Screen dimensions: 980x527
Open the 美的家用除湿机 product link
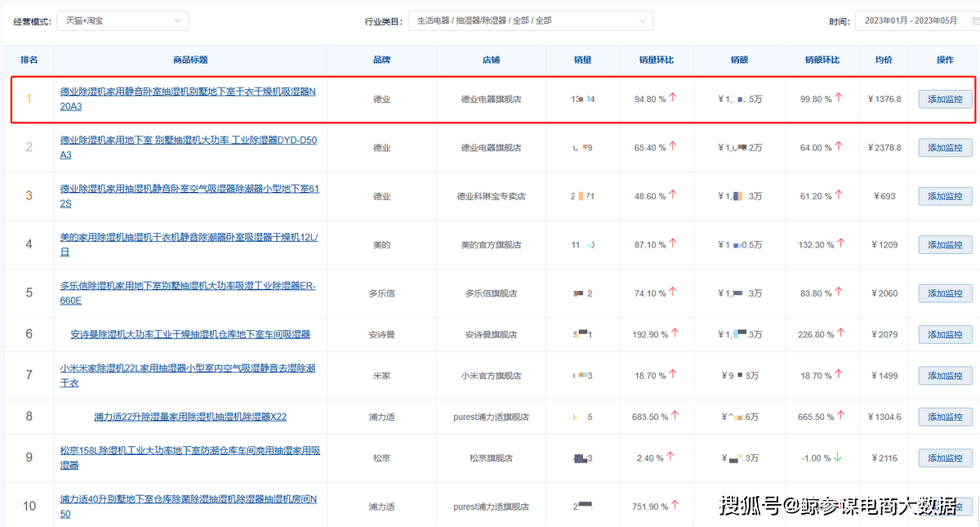189,244
